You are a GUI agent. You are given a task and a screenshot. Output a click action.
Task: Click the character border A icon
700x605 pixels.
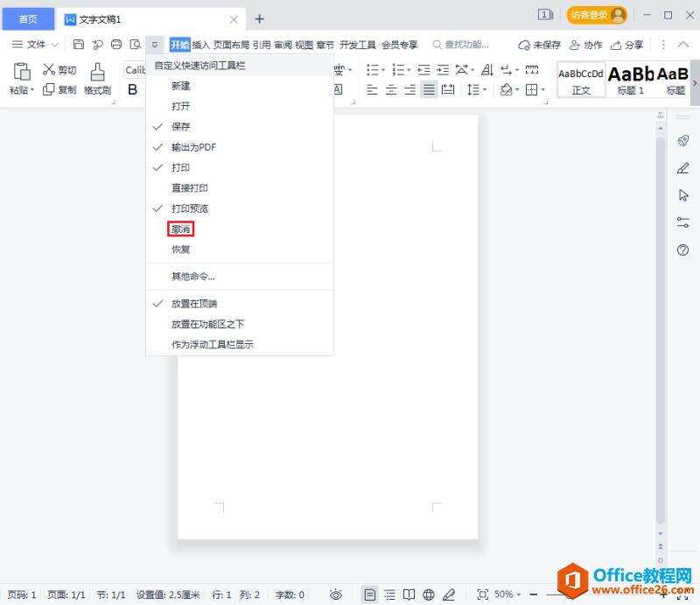pyautogui.click(x=338, y=89)
